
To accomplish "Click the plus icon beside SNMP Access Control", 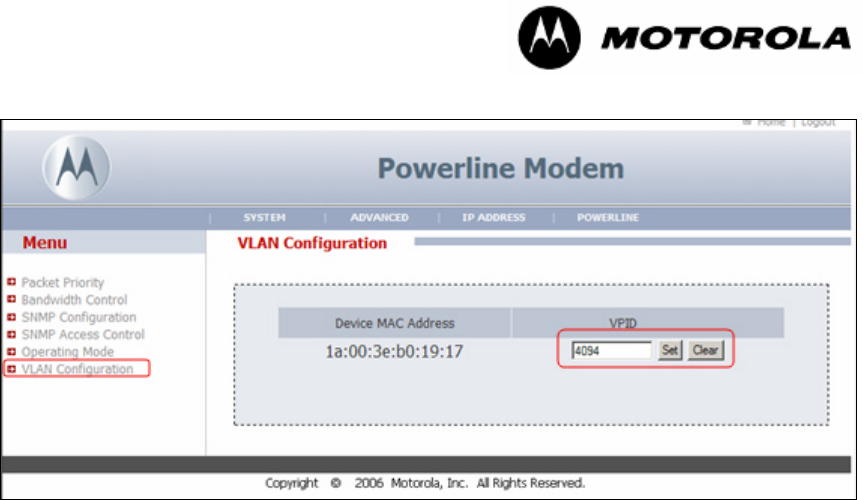I will [12, 334].
